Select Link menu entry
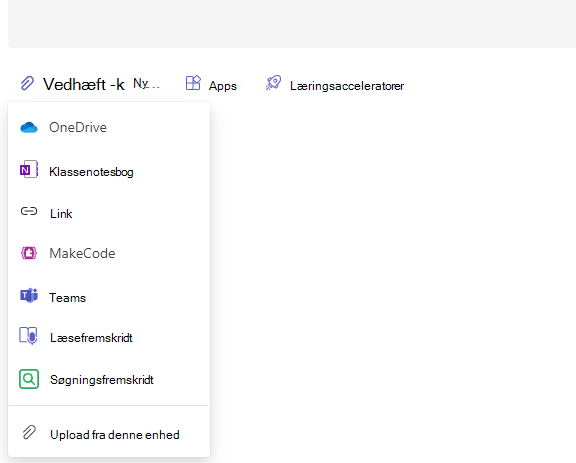Image resolution: width=576 pixels, height=463 pixels. coord(61,214)
